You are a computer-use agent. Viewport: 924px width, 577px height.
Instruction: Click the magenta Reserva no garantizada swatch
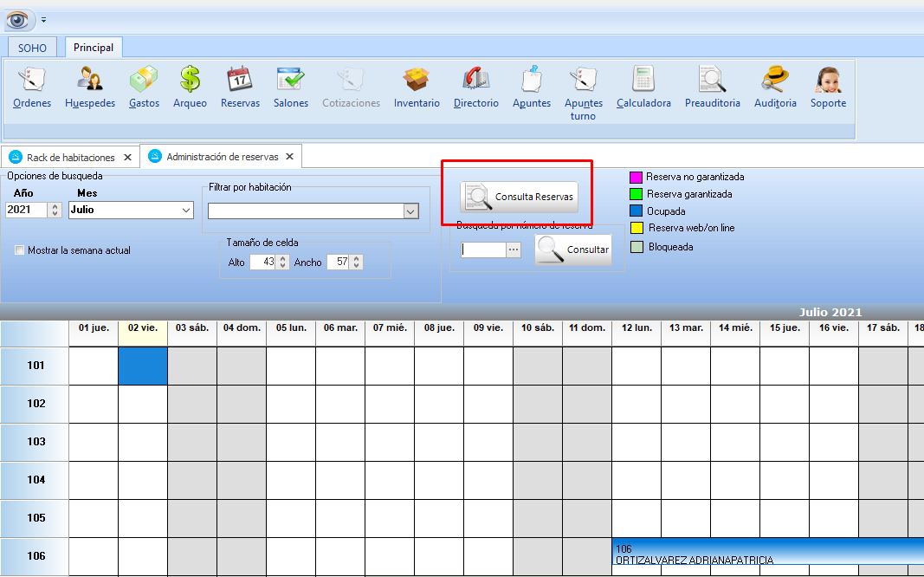click(x=635, y=177)
